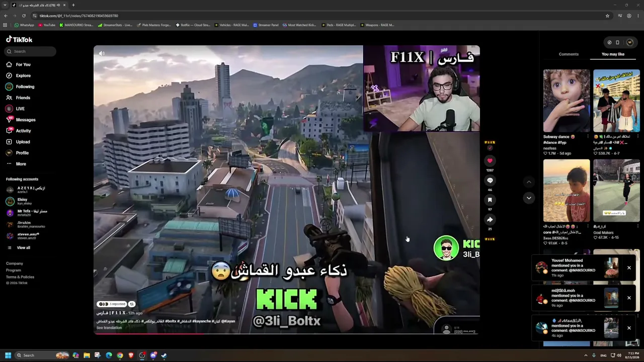Toggle the repost button on the video
This screenshot has height=362, width=644.
[x=132, y=304]
